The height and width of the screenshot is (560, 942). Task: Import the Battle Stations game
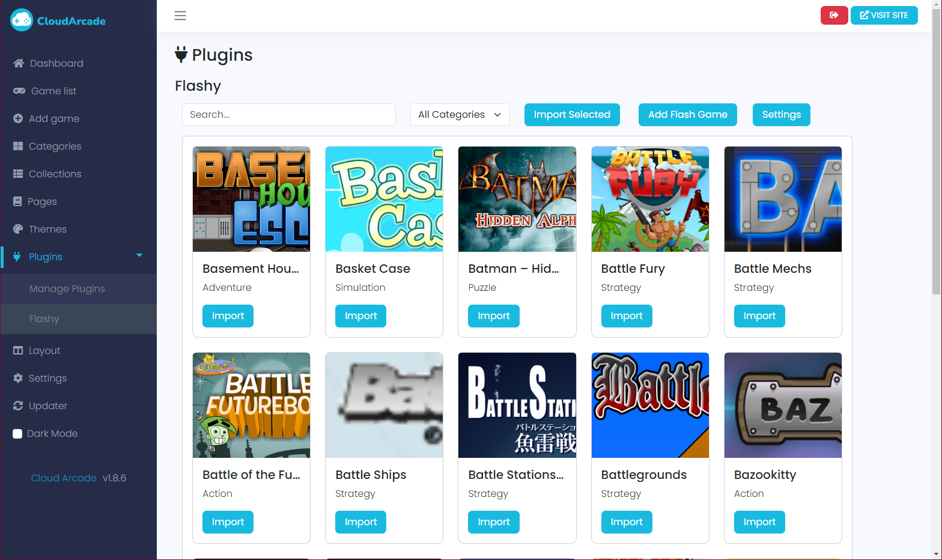point(494,522)
